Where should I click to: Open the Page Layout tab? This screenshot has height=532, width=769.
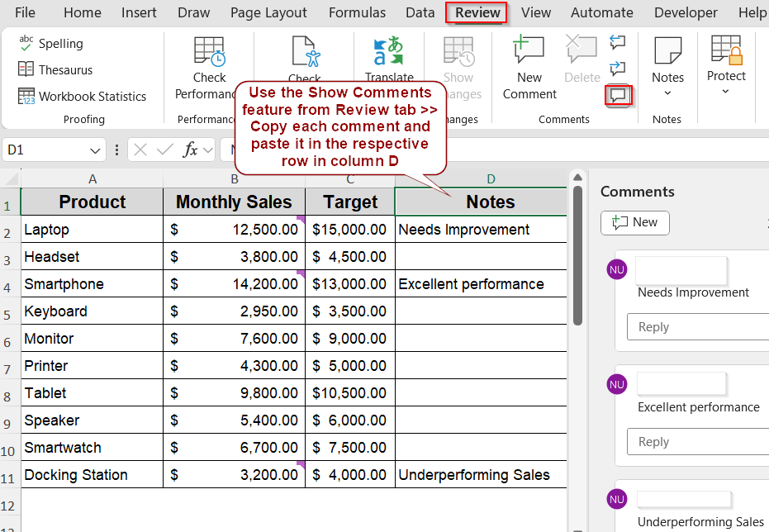tap(268, 12)
